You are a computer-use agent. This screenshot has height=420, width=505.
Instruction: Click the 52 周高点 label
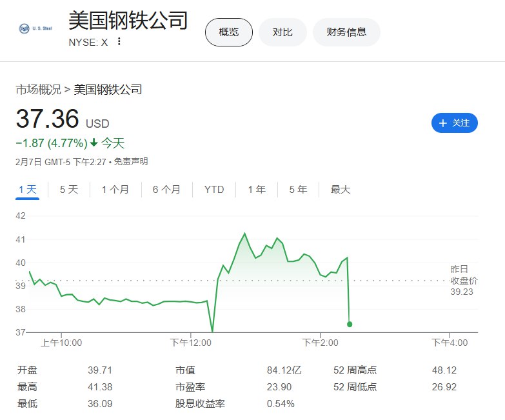click(355, 370)
